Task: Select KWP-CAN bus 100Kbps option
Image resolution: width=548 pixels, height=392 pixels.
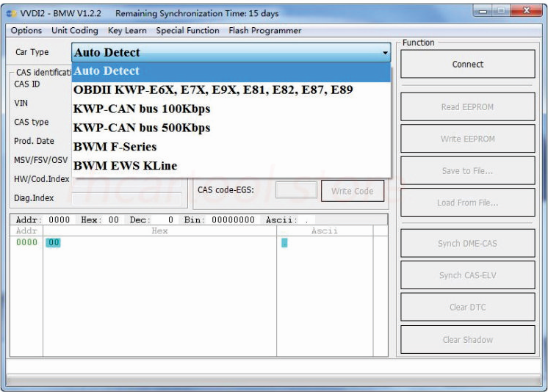Action: [231, 109]
